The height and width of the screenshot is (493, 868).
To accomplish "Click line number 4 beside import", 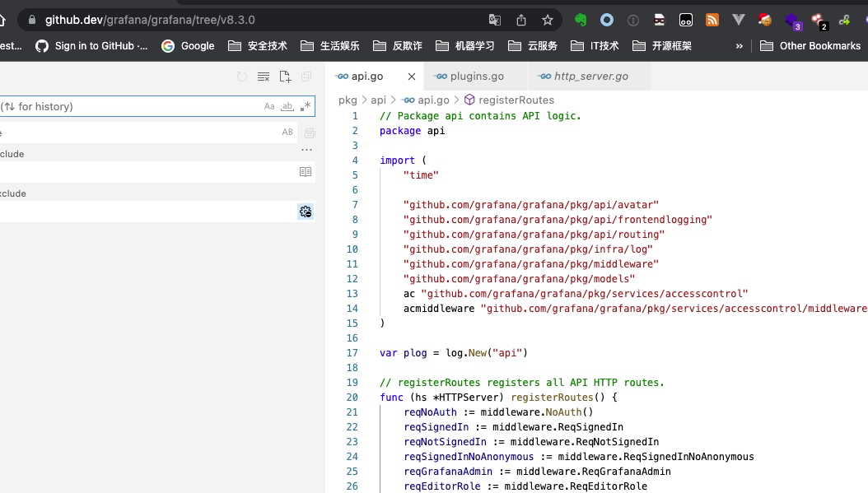I will 355,160.
